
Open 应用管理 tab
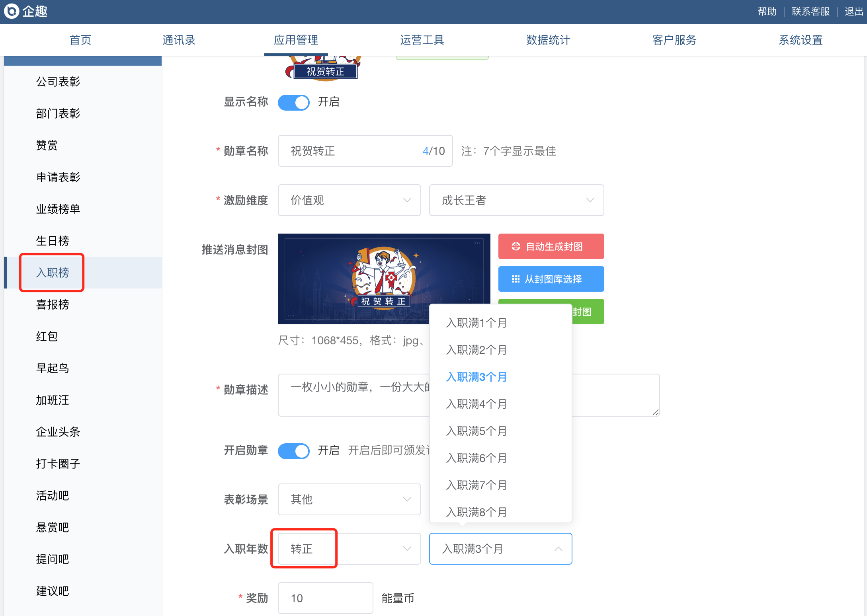[296, 40]
